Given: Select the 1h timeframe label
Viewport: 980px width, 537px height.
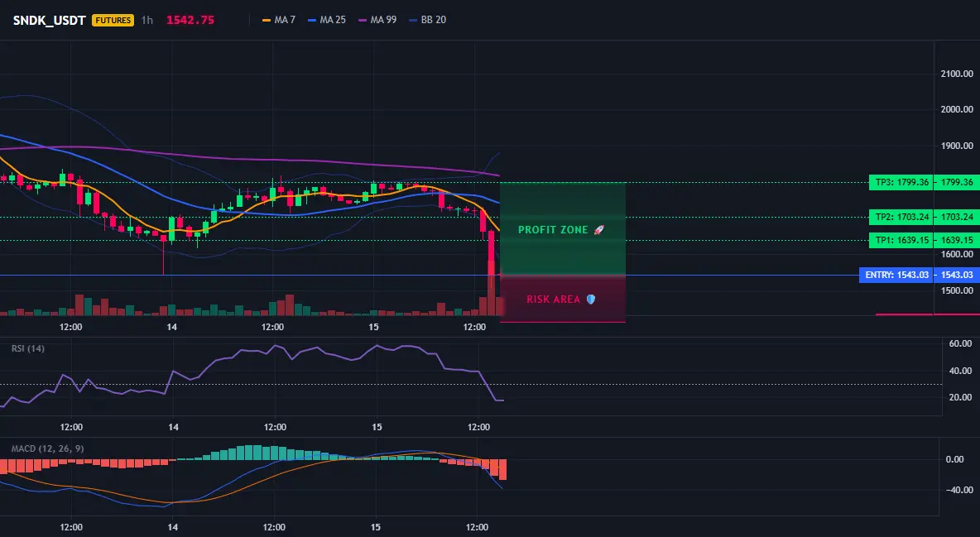Looking at the screenshot, I should [x=147, y=20].
